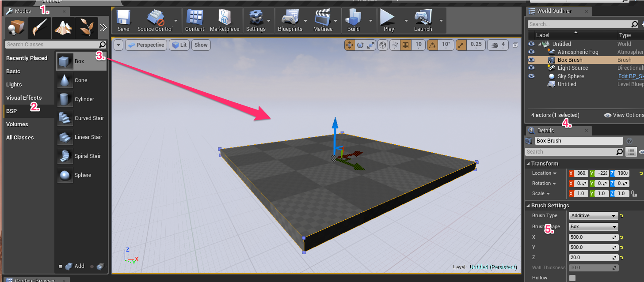Click the search magnifier in Modes panel
This screenshot has width=644, height=282.
(103, 45)
